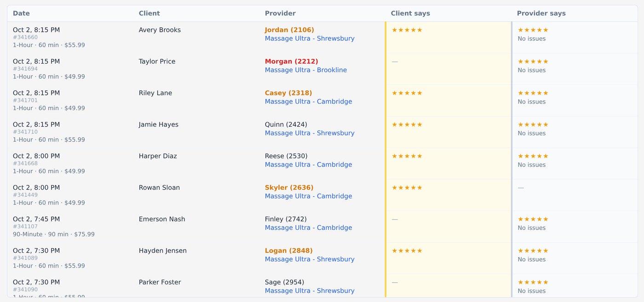This screenshot has height=302, width=644.
Task: Click booking number #341090
Action: click(x=25, y=290)
